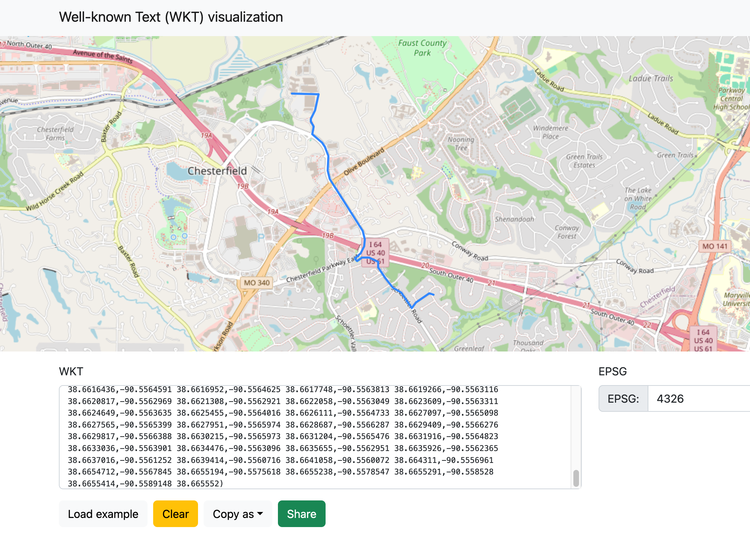Focus the WKT coordinates text area
The height and width of the screenshot is (560, 750).
pos(315,437)
